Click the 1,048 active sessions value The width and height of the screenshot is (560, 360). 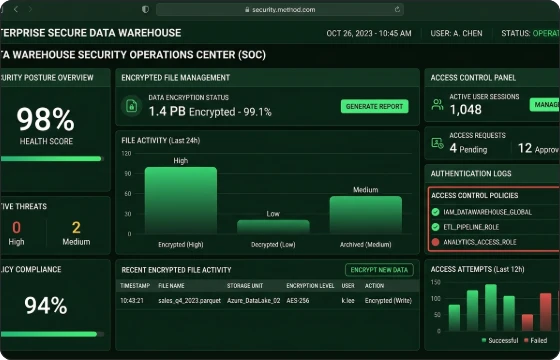(466, 110)
